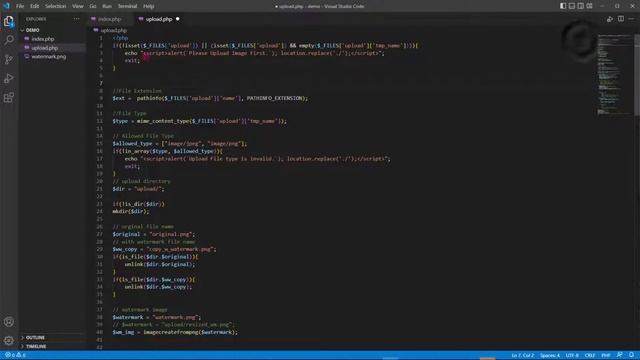Click the editor vertical scrollbar

pos(637,75)
